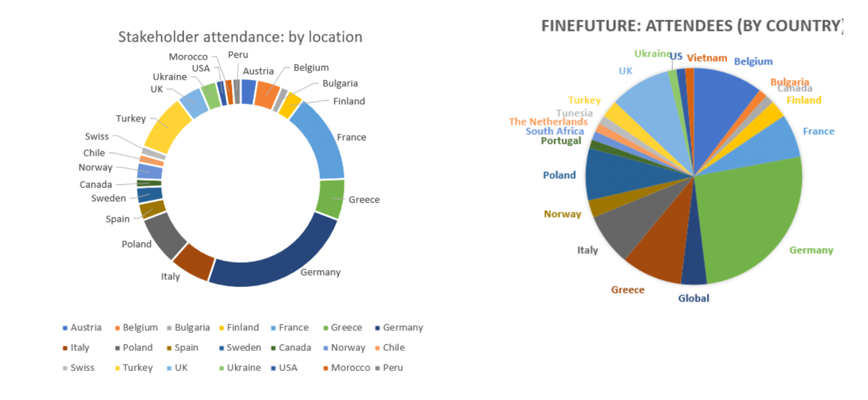
Task: Click the Austria legend color swatch
Action: [x=65, y=328]
